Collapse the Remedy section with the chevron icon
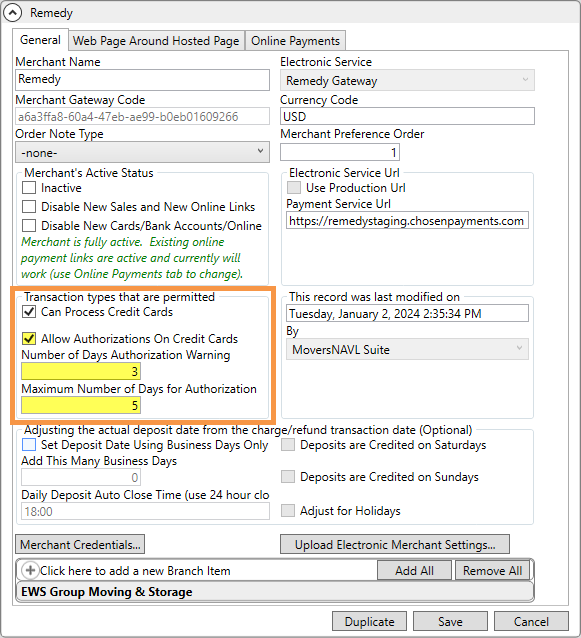581x638 pixels. [12, 13]
